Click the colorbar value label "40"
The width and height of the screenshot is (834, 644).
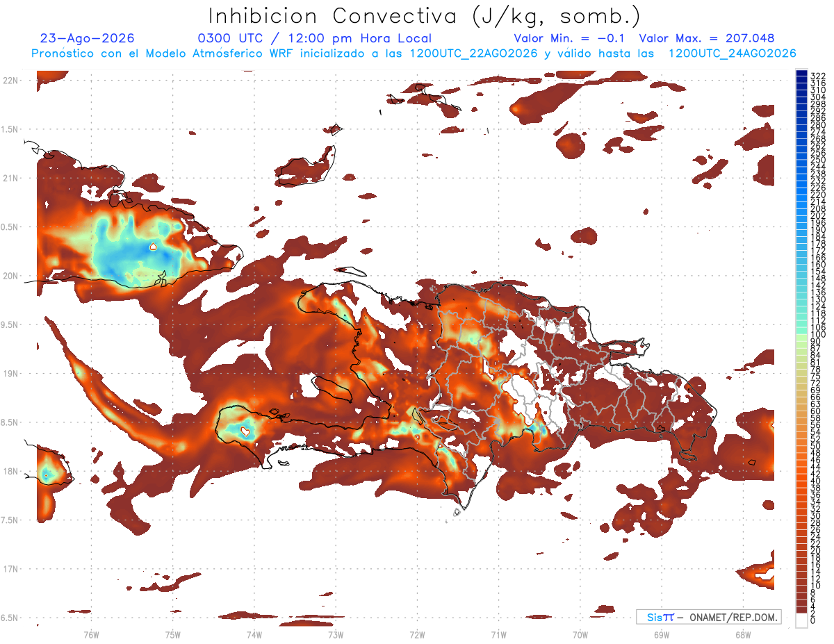815,481
